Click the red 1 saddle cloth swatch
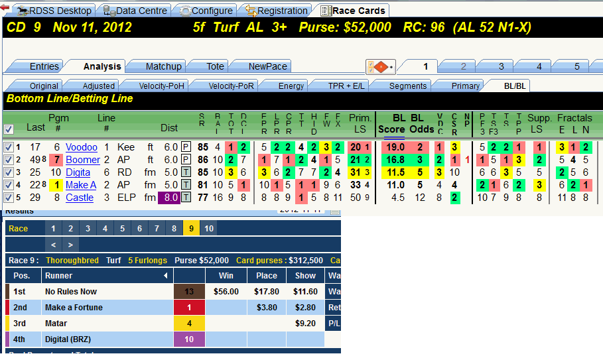 (189, 308)
